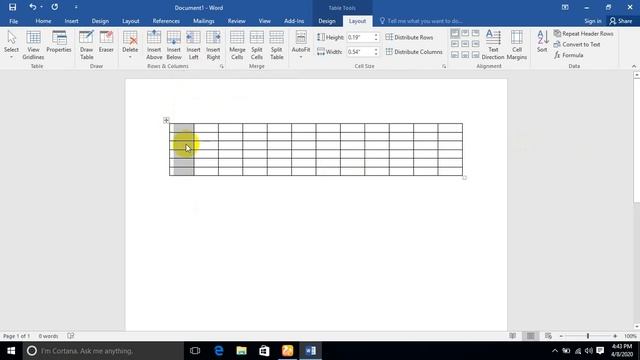Open the Table Tools Design tab

pyautogui.click(x=327, y=21)
